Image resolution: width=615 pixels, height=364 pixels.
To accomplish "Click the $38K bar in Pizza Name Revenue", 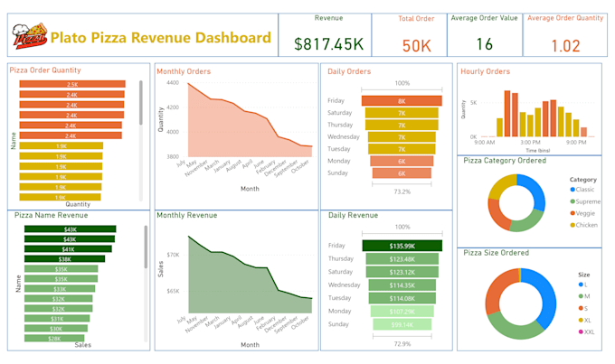I will pos(65,259).
